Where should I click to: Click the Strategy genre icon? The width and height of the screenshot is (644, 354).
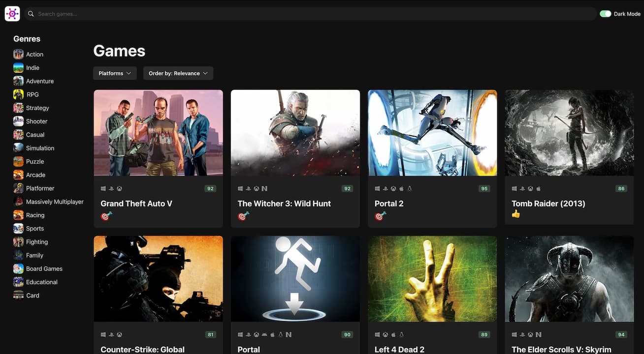click(x=18, y=108)
